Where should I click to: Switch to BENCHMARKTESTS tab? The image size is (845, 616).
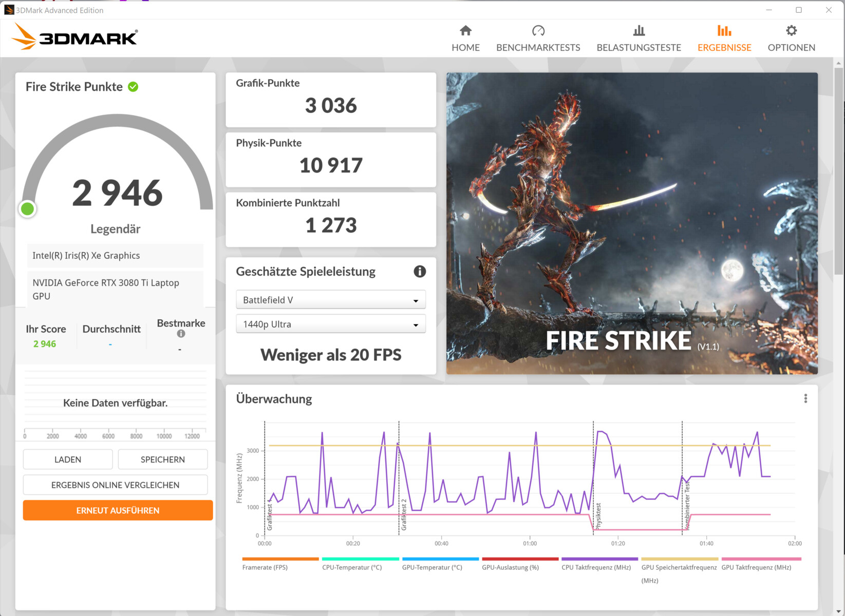(x=538, y=38)
